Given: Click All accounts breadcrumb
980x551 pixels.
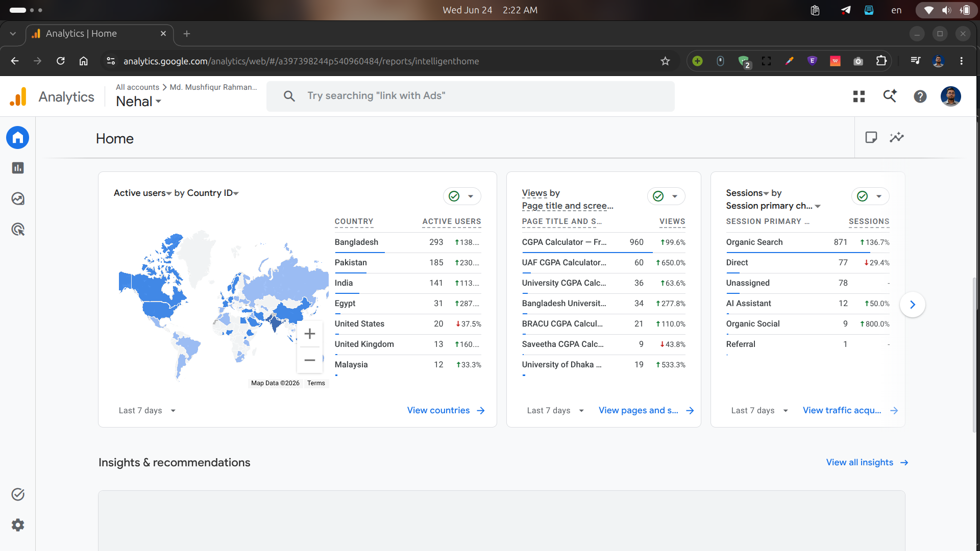Looking at the screenshot, I should 137,87.
